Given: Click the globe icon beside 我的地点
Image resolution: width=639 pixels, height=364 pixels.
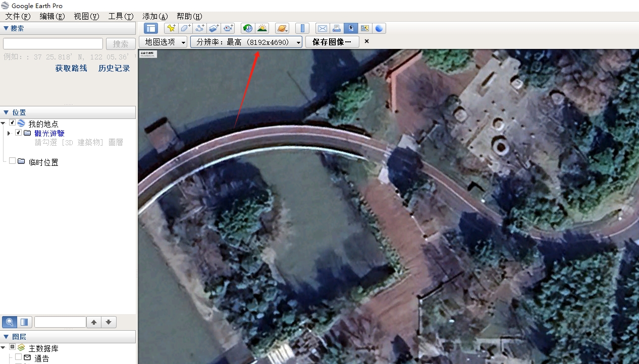Looking at the screenshot, I should [21, 124].
